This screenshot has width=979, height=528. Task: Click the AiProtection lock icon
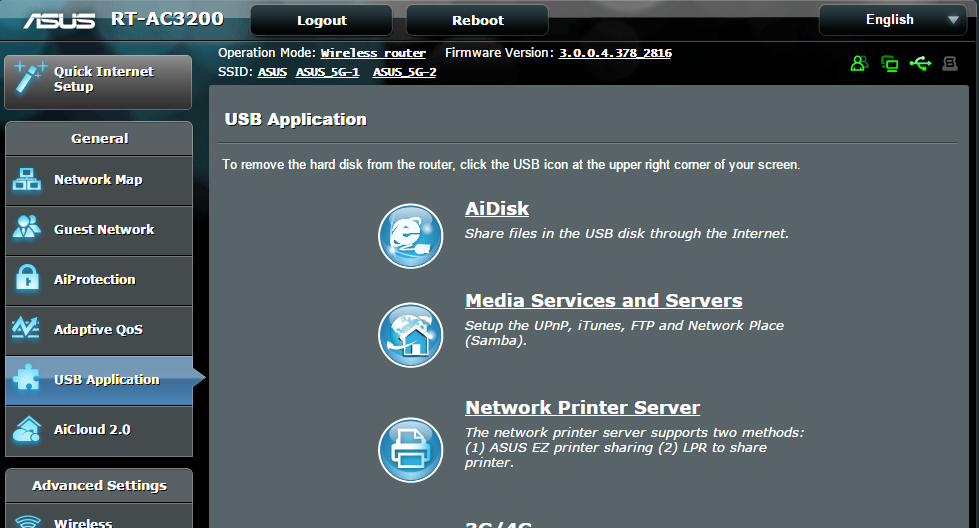tap(27, 278)
